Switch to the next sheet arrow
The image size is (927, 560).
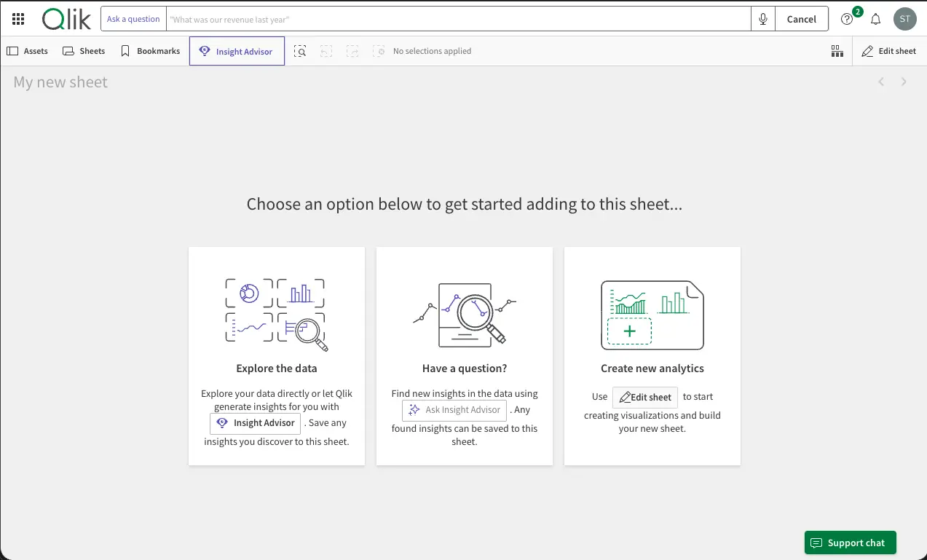point(904,81)
